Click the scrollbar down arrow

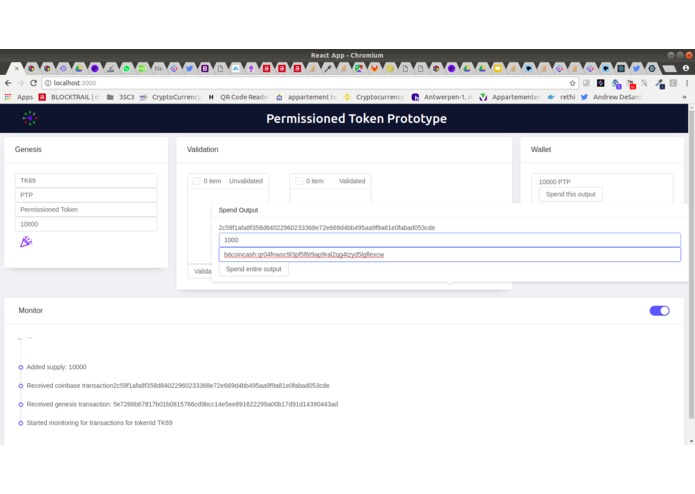pyautogui.click(x=691, y=441)
